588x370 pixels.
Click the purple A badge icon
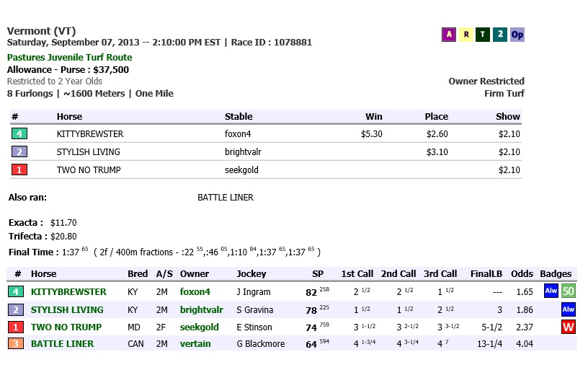point(449,34)
